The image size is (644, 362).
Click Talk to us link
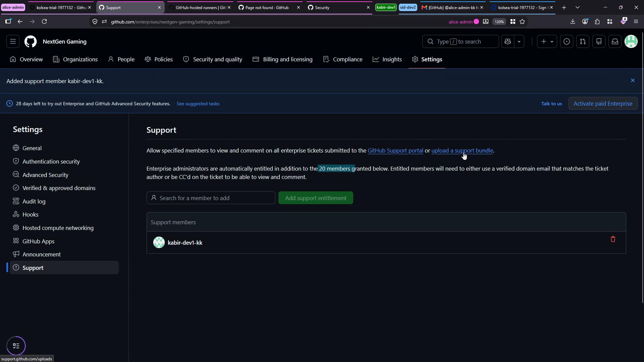[551, 104]
